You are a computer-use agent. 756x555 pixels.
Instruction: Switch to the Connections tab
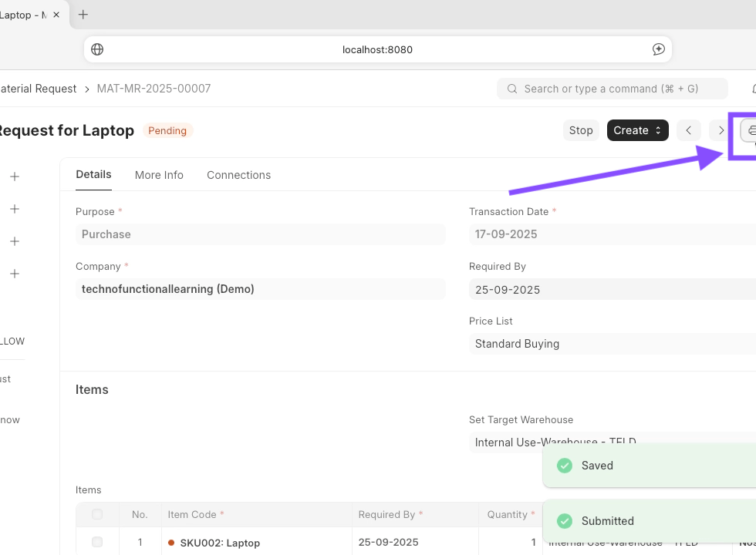coord(238,175)
